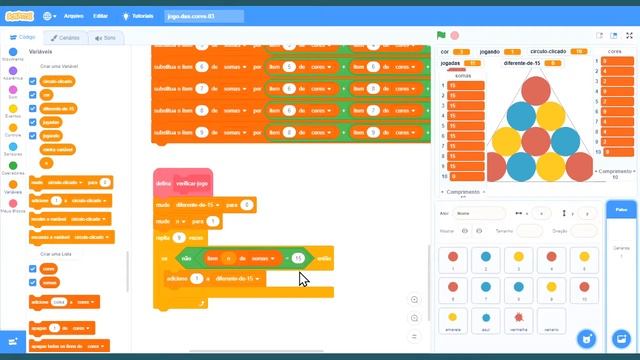Click the show sprite eye icon
This screenshot has height=360, width=640.
tap(464, 231)
